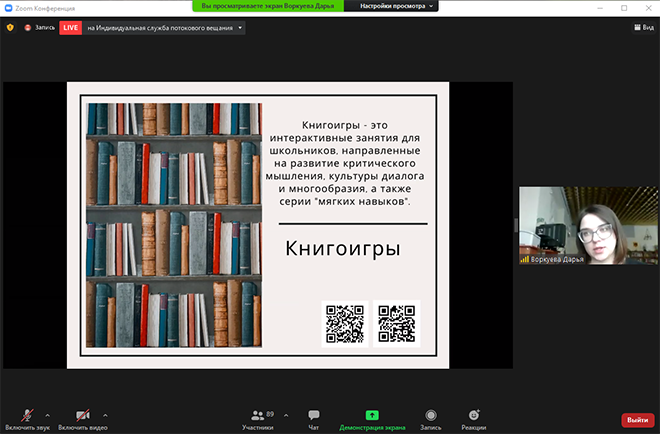Screen dimensions: 660x434
Task: Click the encryption shield icon
Action: [x=10, y=28]
